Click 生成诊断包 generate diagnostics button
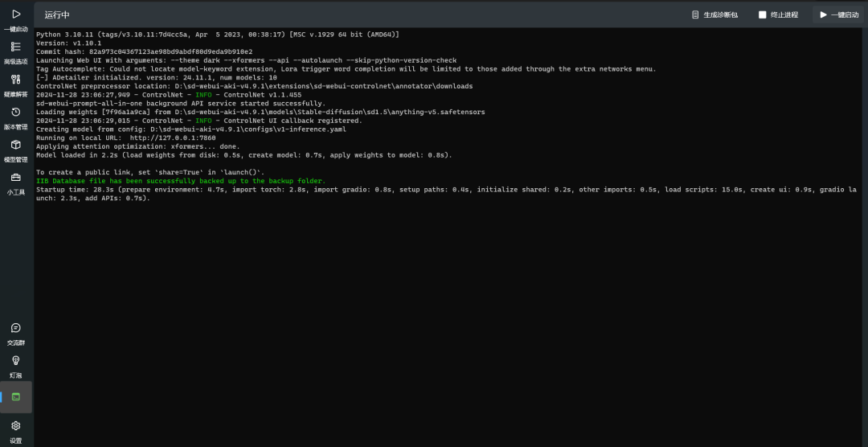This screenshot has height=447, width=868. point(714,15)
